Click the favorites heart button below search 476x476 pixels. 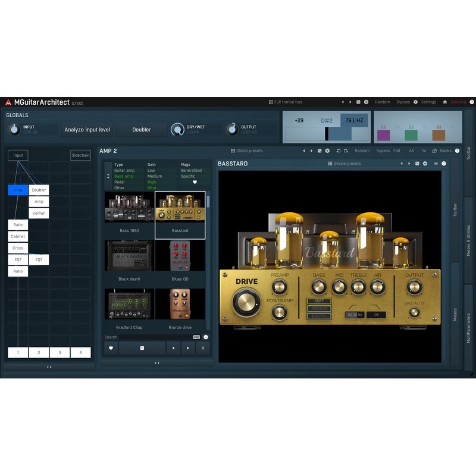coord(111,348)
